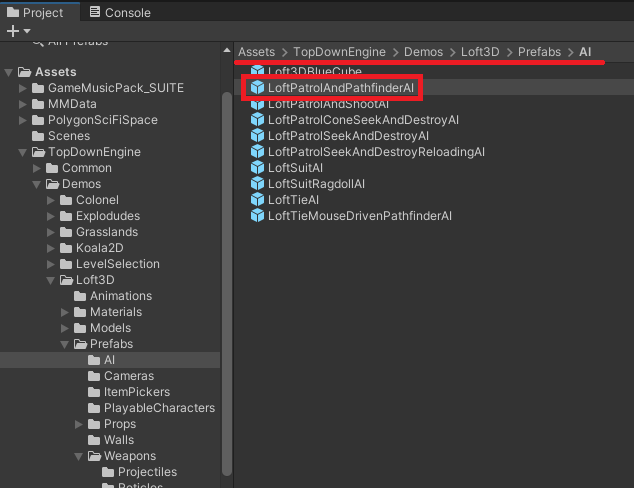The image size is (634, 488).
Task: Go to Prefabs in the breadcrumb path
Action: click(x=539, y=52)
